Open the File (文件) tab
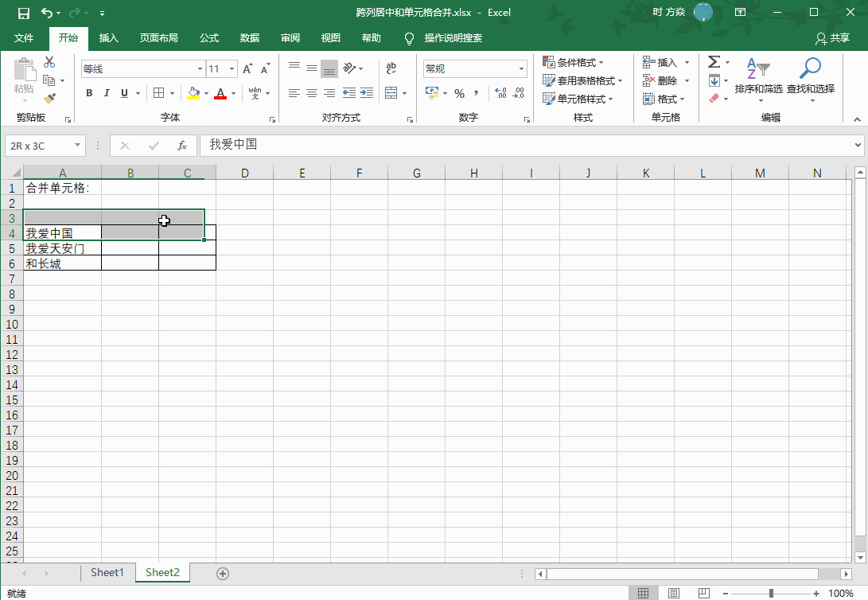The height and width of the screenshot is (600, 868). (x=24, y=37)
